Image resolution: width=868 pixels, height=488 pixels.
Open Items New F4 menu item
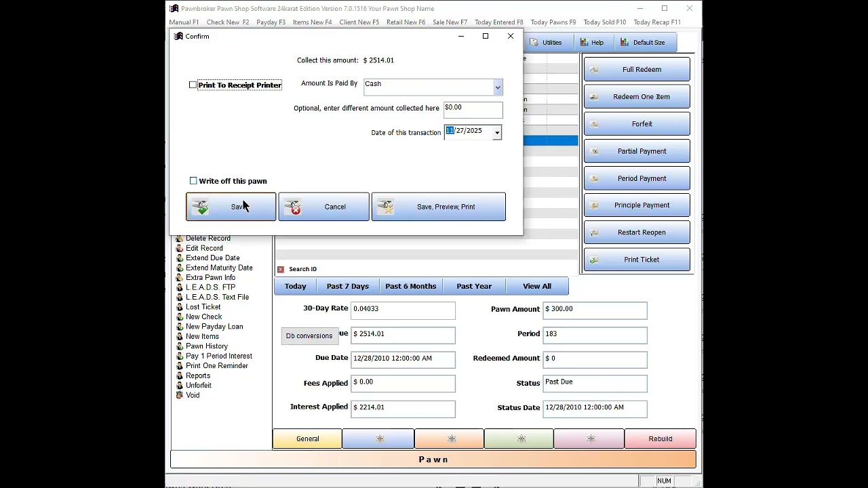[x=313, y=22]
